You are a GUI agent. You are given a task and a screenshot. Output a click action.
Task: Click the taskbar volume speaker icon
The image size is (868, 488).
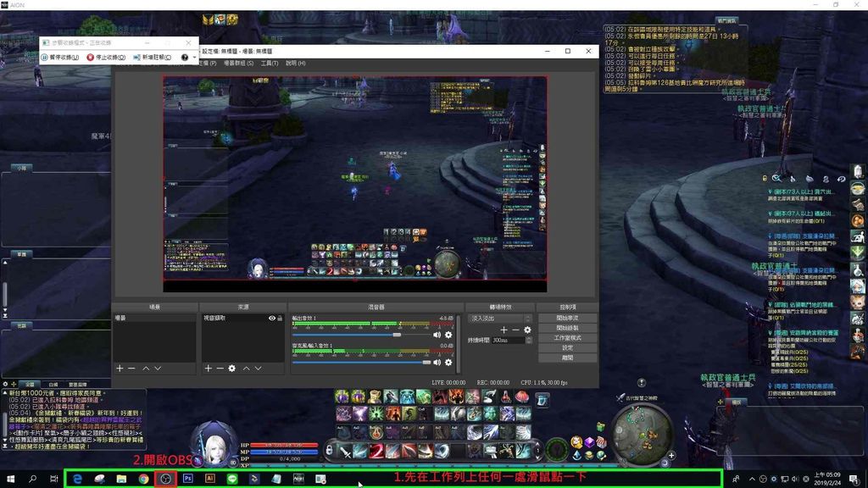[795, 480]
